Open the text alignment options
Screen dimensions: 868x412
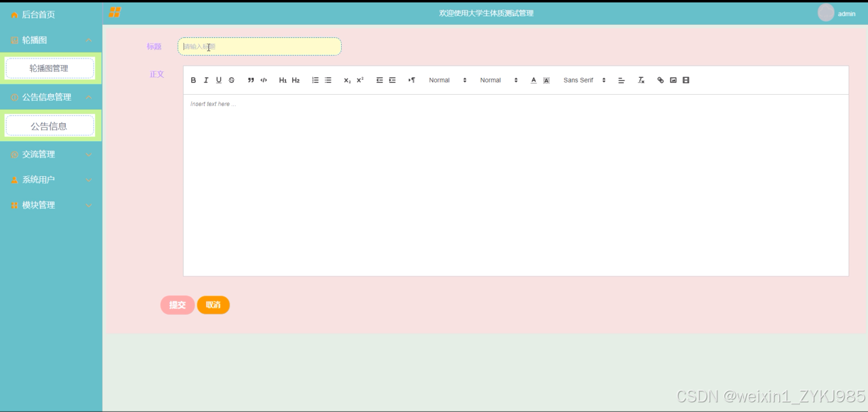click(x=621, y=80)
